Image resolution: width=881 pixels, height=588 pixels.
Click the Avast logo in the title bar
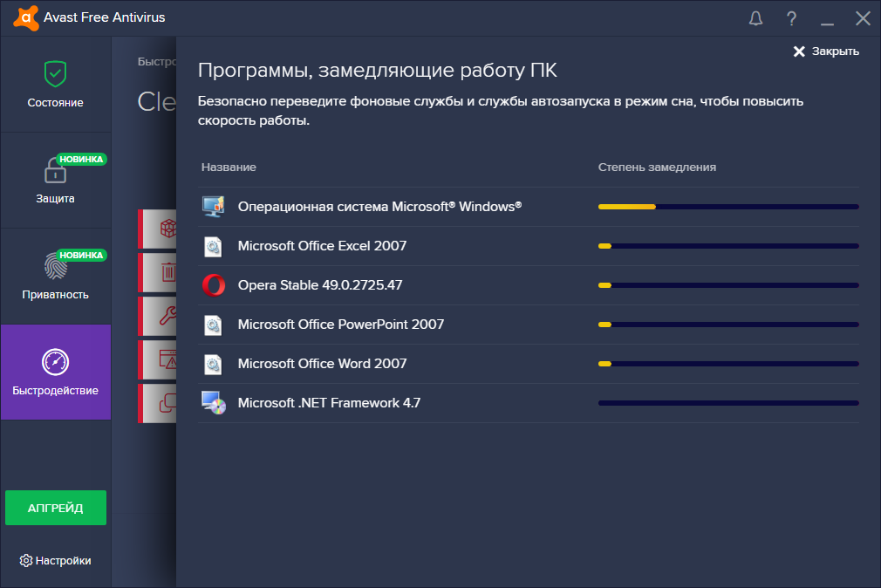coord(26,18)
